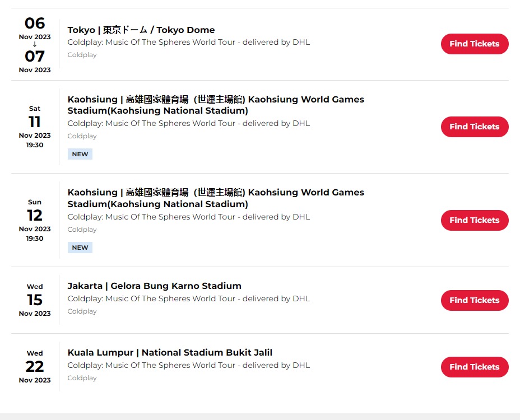Find Tickets for Kuala Lumpur Bukit Jalil show
Screen dimensions: 520x420
coord(475,367)
